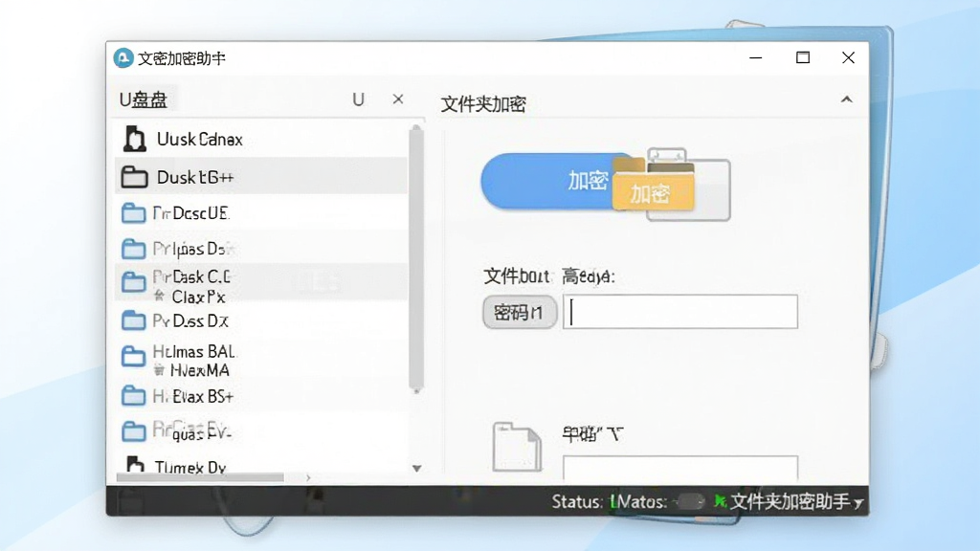The height and width of the screenshot is (551, 980).
Task: Maximize the application window
Action: (x=803, y=57)
